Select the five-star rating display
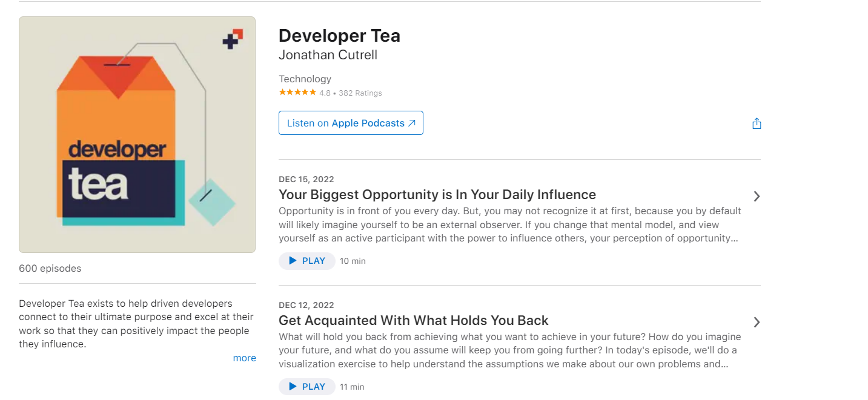The image size is (868, 400). click(297, 91)
